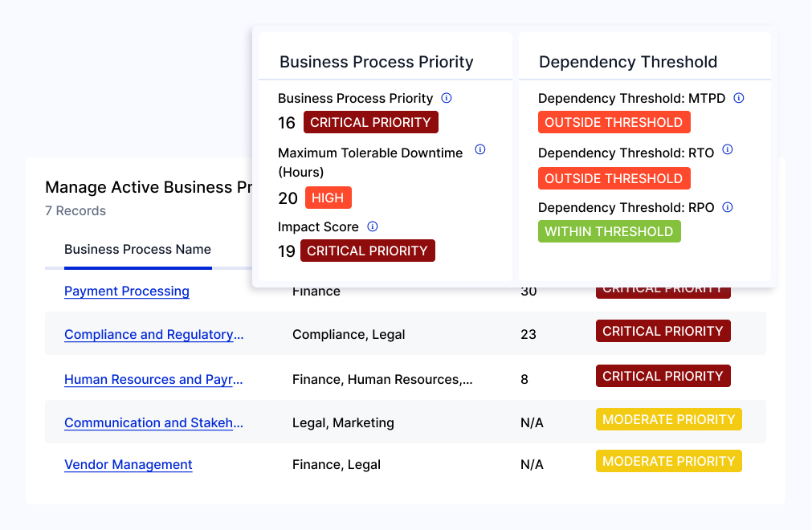
Task: Open Communication and Stakeholder link
Action: tap(153, 423)
